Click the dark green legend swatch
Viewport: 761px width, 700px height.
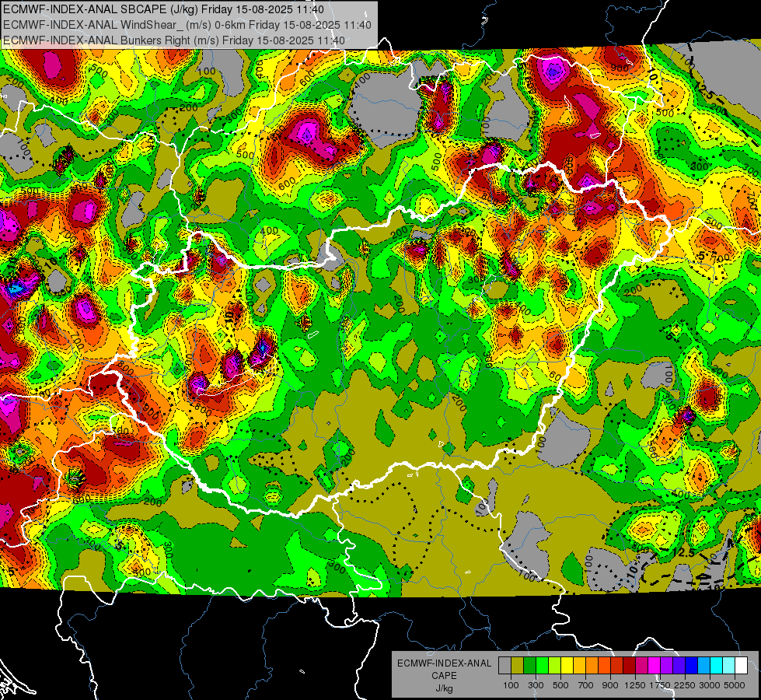pyautogui.click(x=529, y=666)
